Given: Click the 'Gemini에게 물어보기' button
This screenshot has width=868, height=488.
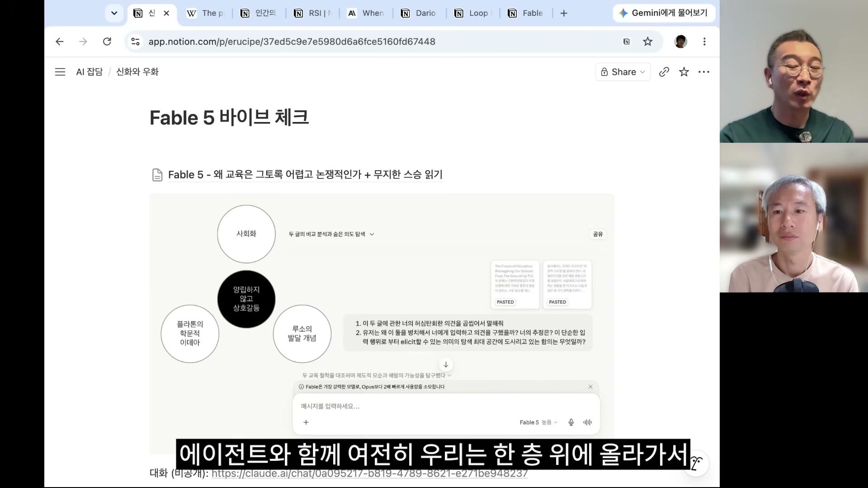Looking at the screenshot, I should 664,13.
